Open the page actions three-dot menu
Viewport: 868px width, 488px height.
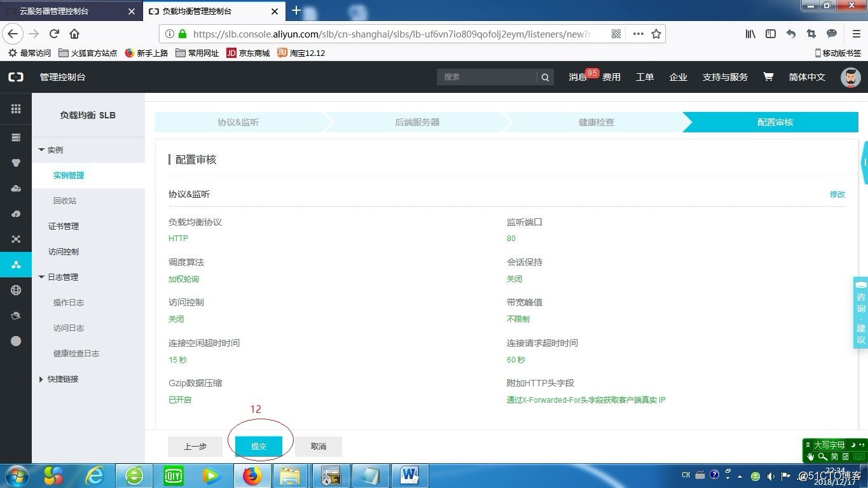point(638,34)
